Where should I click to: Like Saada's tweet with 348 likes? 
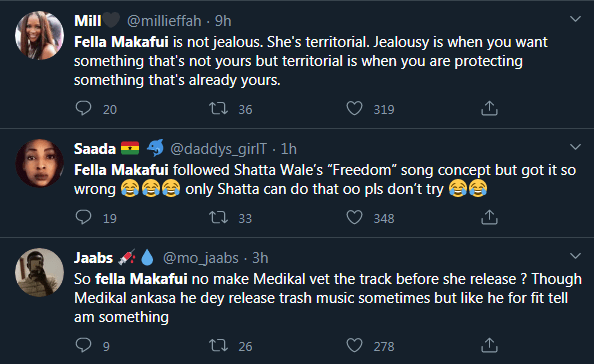354,217
